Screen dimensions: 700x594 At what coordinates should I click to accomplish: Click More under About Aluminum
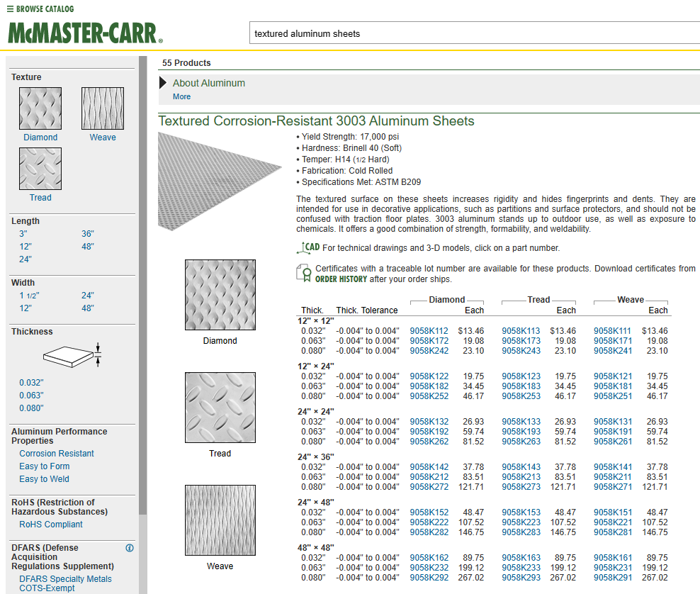pos(181,96)
